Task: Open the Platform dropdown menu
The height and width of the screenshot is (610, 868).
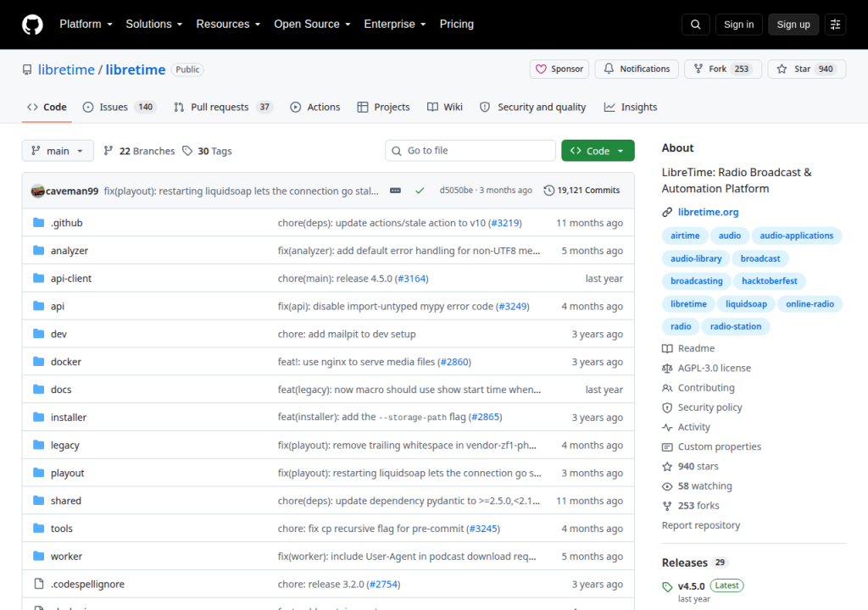Action: [x=86, y=25]
